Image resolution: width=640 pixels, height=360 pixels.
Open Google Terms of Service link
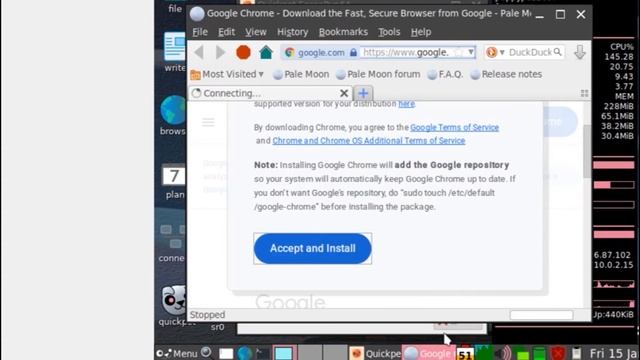point(454,127)
